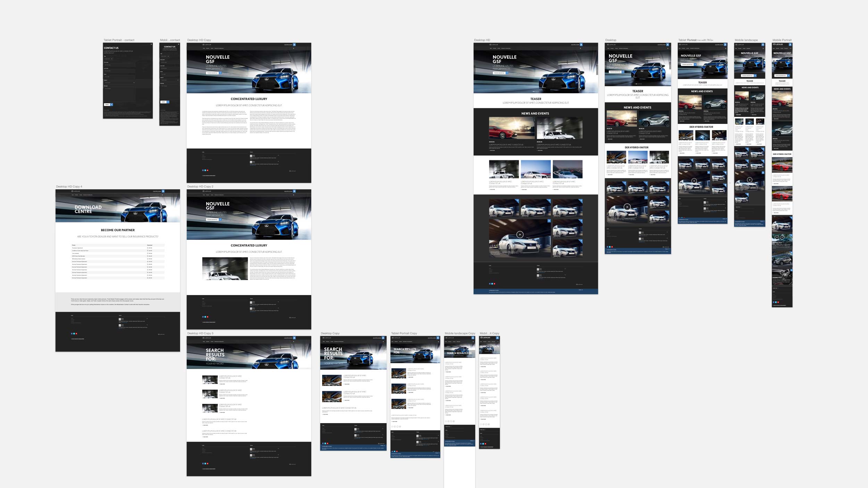The height and width of the screenshot is (488, 868).
Task: Select the 'Desktop HD Copy 4' artboard label
Action: [69, 187]
